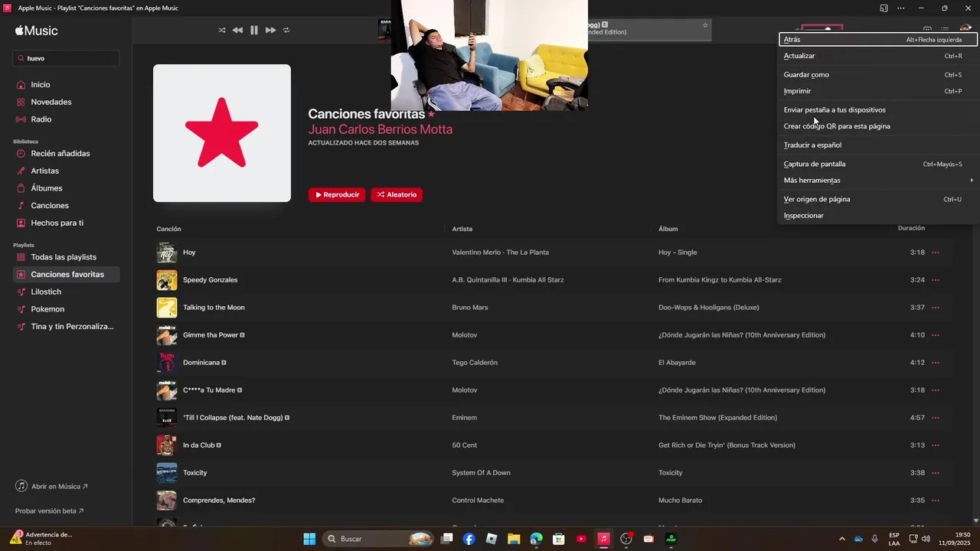The height and width of the screenshot is (551, 980).
Task: Open Facebook from the taskbar
Action: [x=469, y=539]
